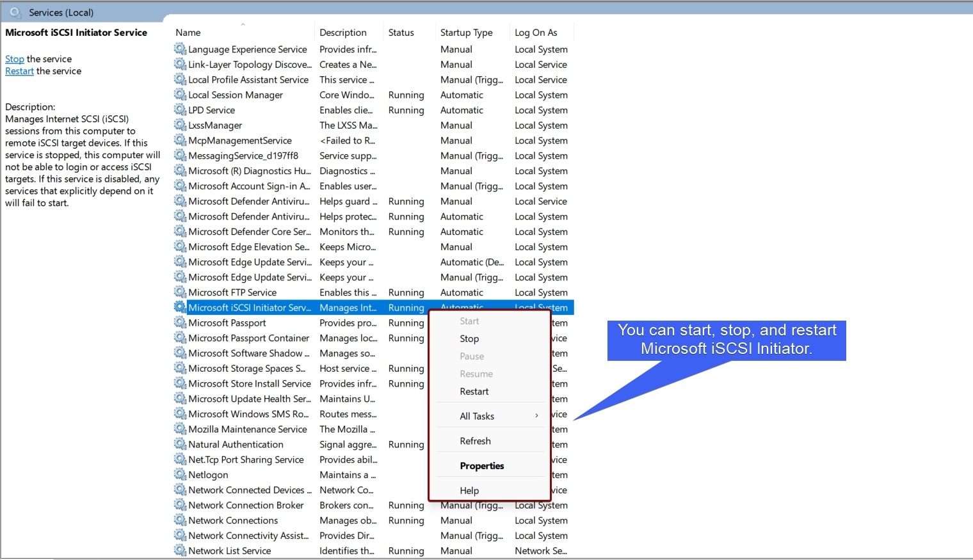
Task: Choose Restart in the context menu
Action: [474, 391]
